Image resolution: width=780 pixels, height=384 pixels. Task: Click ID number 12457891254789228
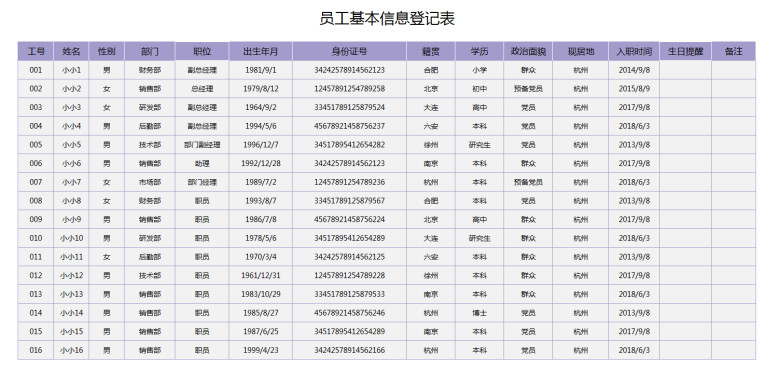tap(349, 276)
